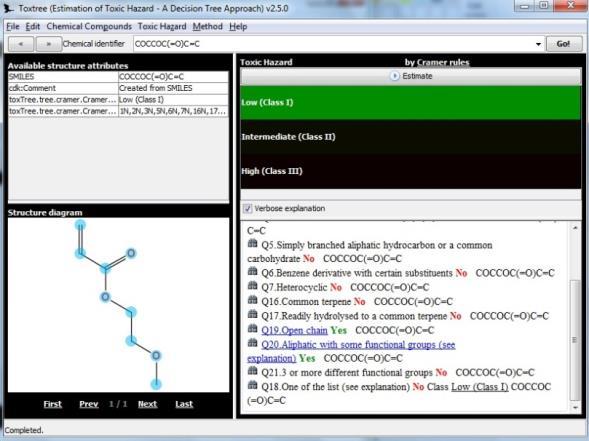Click the explanation scrollbar's down arrow
The image size is (589, 441).
pos(575,408)
